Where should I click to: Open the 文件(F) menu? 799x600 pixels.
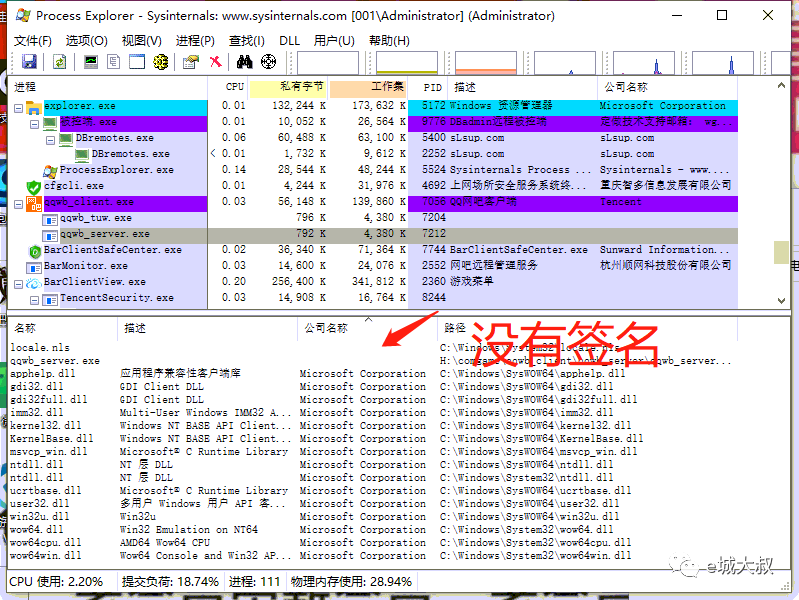(32, 40)
